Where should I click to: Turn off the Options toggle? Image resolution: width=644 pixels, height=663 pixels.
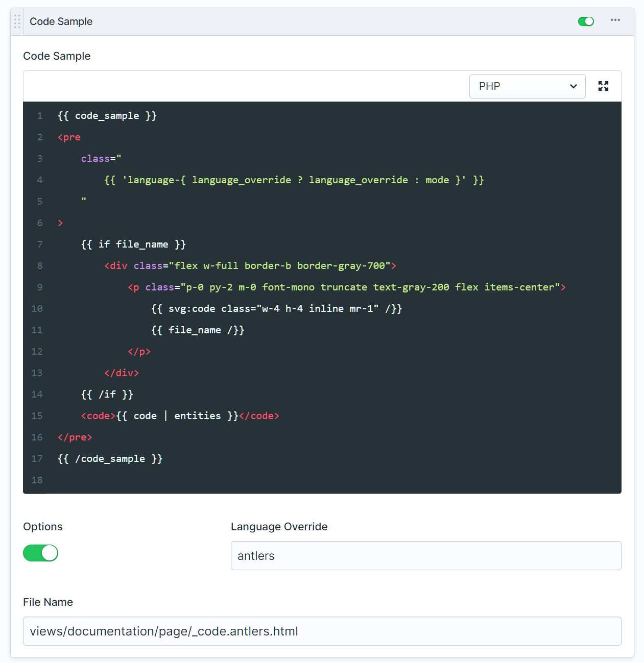point(40,553)
